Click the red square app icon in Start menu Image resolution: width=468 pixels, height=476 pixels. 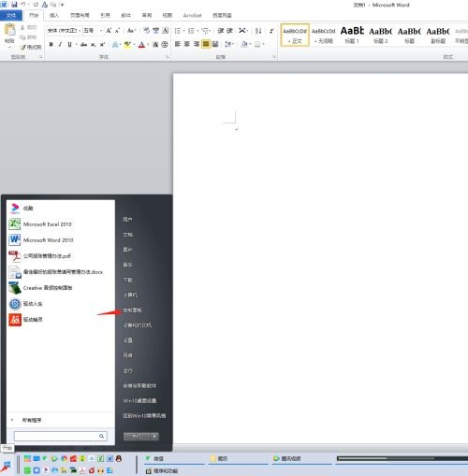[x=15, y=320]
